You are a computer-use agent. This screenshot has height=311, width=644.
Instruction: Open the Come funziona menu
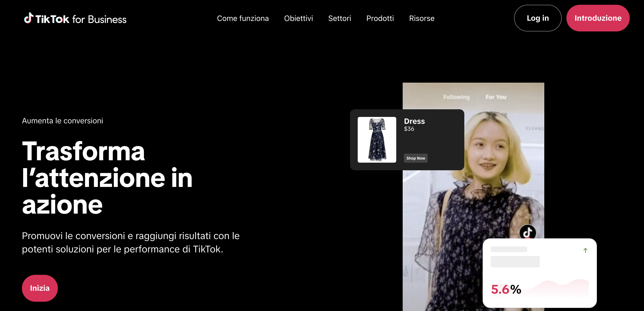click(x=243, y=18)
